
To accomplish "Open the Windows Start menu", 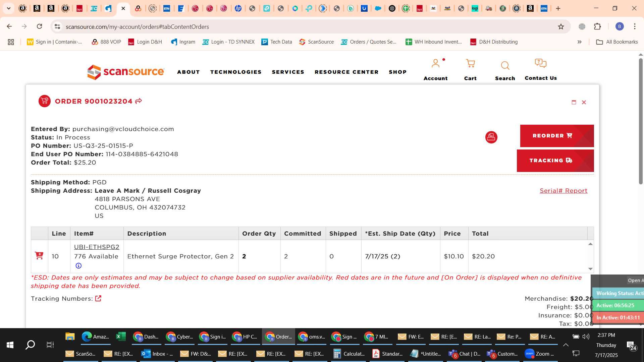I will (x=10, y=345).
